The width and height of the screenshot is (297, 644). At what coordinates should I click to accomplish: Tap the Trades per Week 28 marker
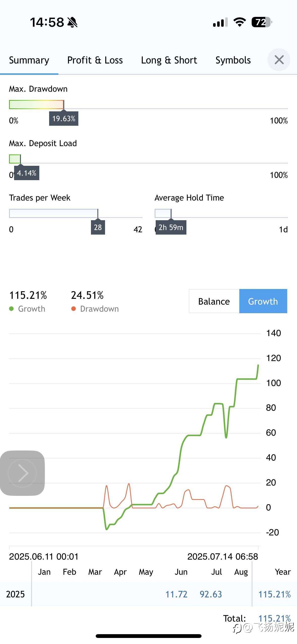click(x=98, y=227)
